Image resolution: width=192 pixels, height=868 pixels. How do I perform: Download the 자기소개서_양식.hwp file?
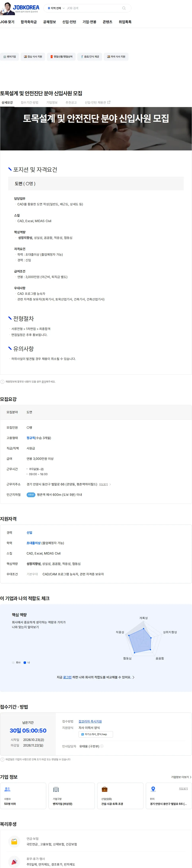pyautogui.click(x=95, y=734)
